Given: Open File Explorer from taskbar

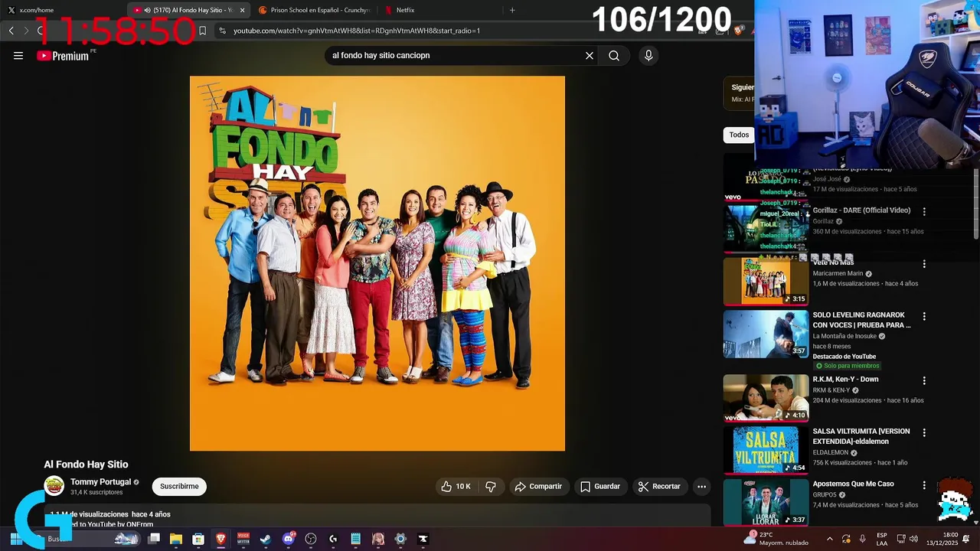Looking at the screenshot, I should tap(176, 539).
